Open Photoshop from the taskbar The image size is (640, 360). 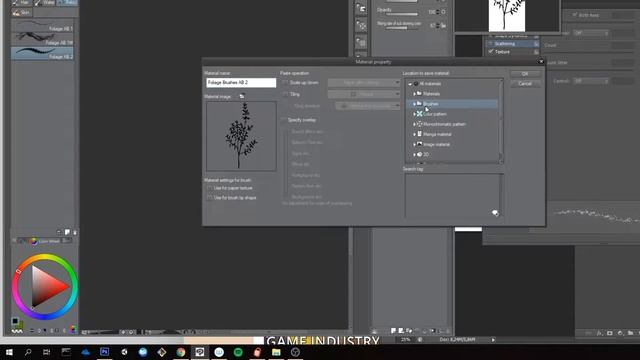104,352
